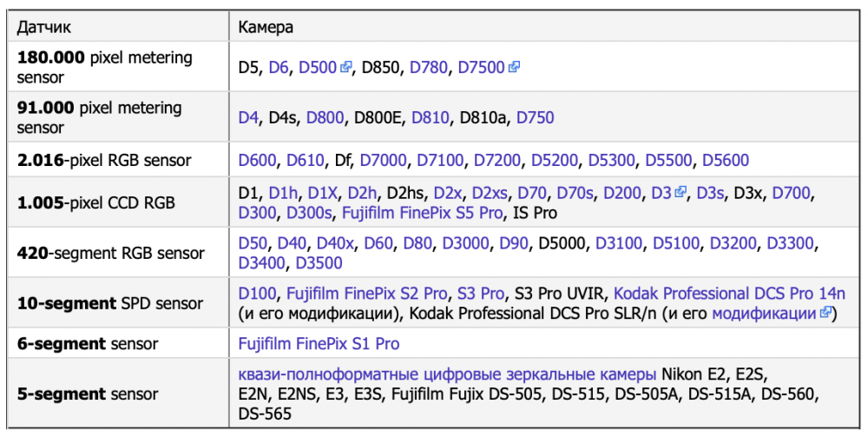Open the D600 link
Viewport: 868px width, 437px height.
[258, 160]
